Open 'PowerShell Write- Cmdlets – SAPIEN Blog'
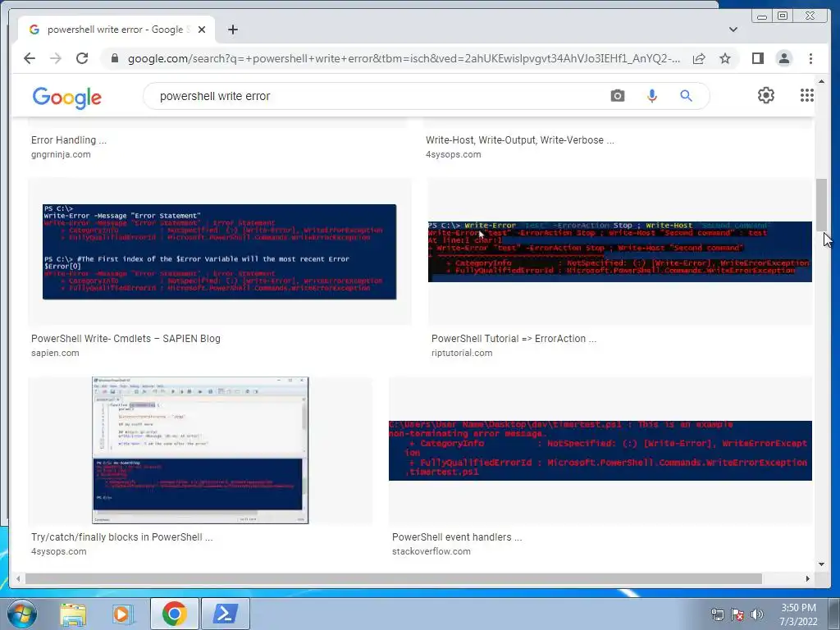840x630 pixels. [126, 339]
